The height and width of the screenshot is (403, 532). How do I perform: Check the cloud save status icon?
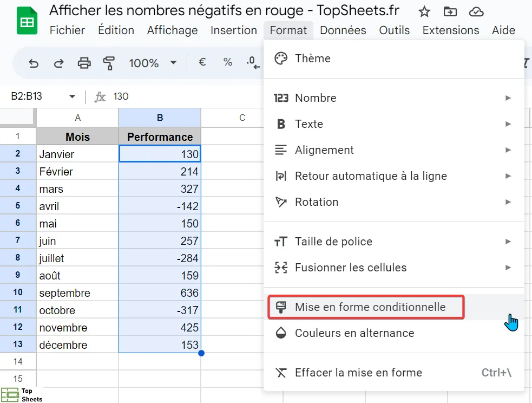click(x=476, y=12)
